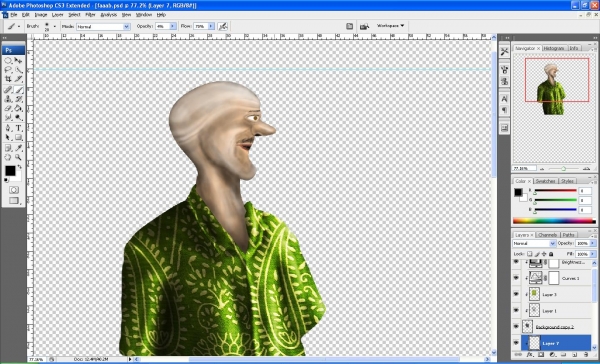The height and width of the screenshot is (364, 600).
Task: Delete layer trash icon
Action: point(585,355)
